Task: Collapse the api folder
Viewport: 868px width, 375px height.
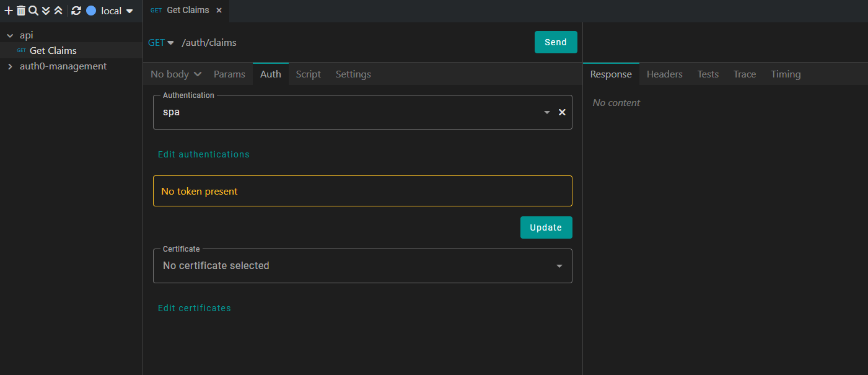Action: click(10, 36)
